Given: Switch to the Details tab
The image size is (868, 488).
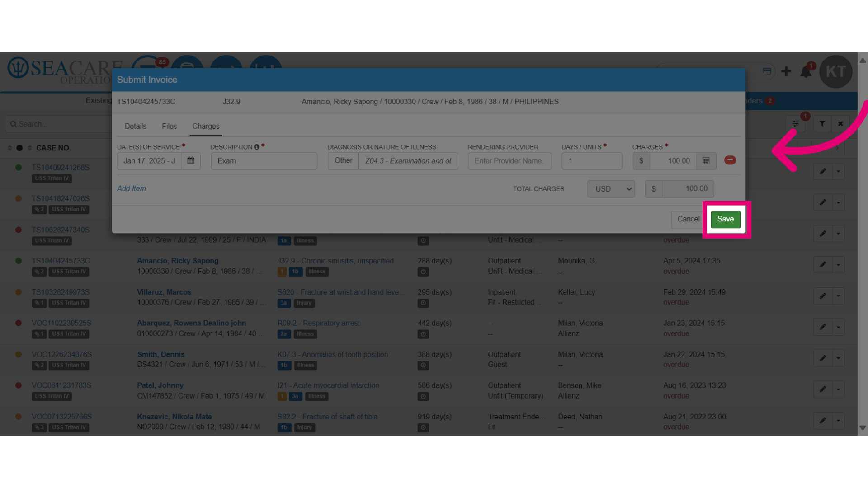Looking at the screenshot, I should tap(136, 126).
